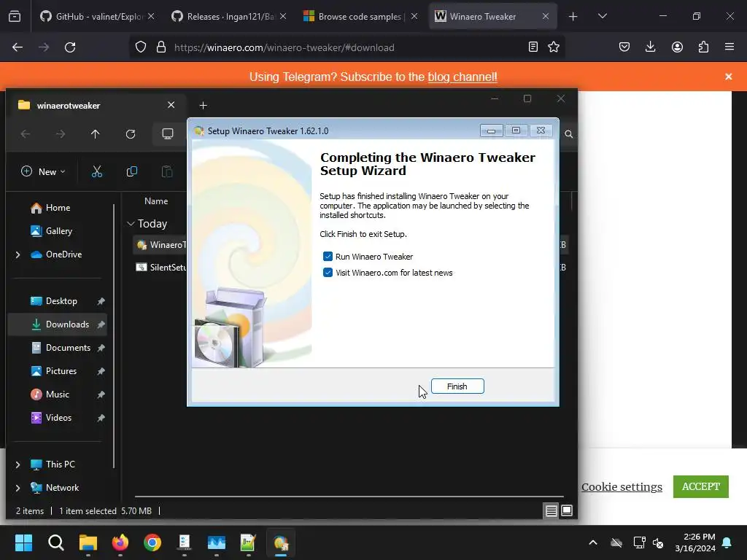Open Firefox extensions puzzle icon

click(x=703, y=47)
